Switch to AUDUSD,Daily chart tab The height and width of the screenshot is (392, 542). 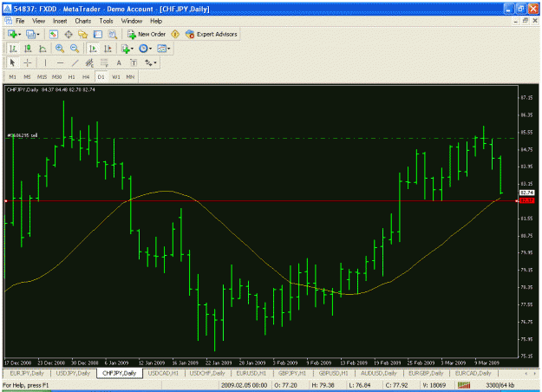pos(378,373)
